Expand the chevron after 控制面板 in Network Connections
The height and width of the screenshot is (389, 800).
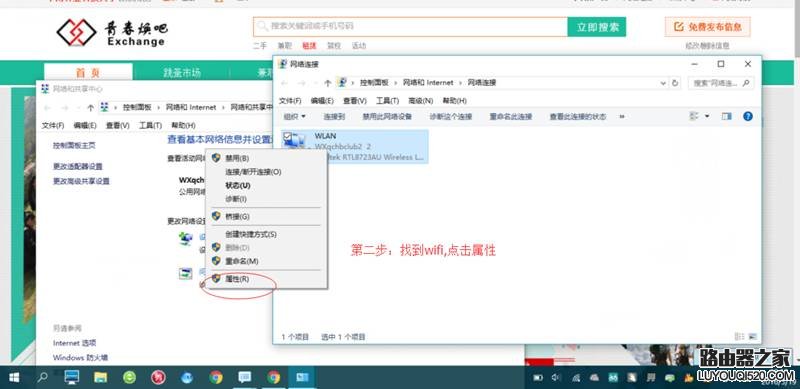pyautogui.click(x=396, y=83)
